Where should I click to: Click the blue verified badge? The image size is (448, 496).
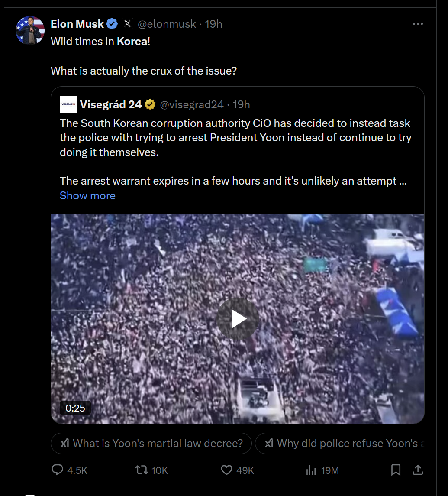(x=112, y=24)
